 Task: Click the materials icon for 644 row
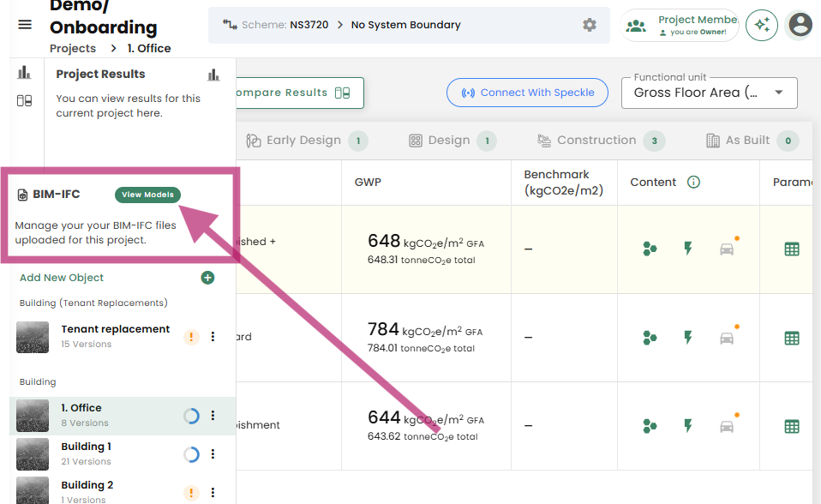click(650, 426)
